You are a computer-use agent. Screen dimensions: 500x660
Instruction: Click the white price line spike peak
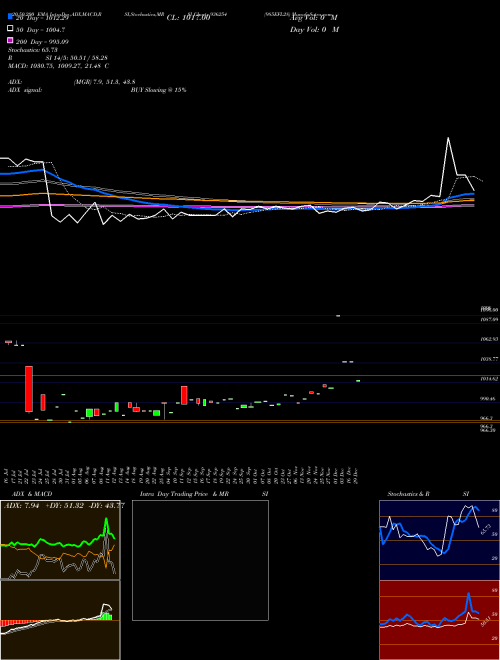point(448,138)
